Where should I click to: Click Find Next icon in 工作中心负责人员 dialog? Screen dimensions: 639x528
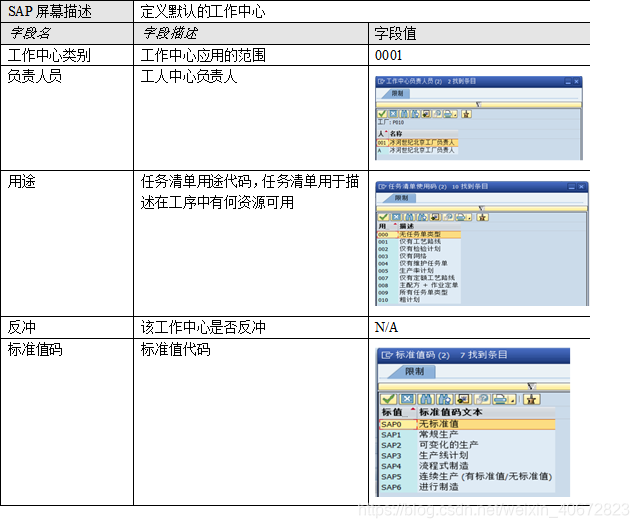click(x=415, y=114)
